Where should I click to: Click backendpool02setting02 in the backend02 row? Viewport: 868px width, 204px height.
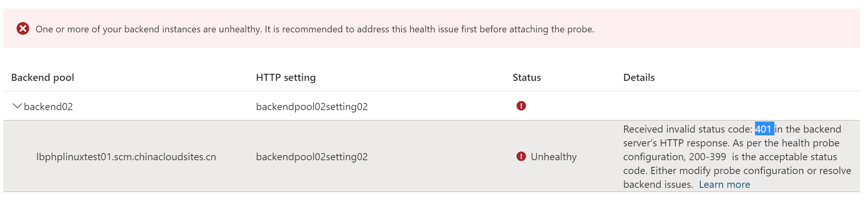tap(312, 107)
